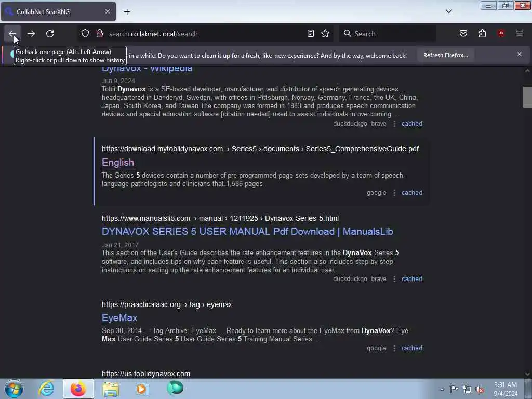The height and width of the screenshot is (399, 532).
Task: Open Windows Explorer folder from taskbar
Action: [x=111, y=389]
